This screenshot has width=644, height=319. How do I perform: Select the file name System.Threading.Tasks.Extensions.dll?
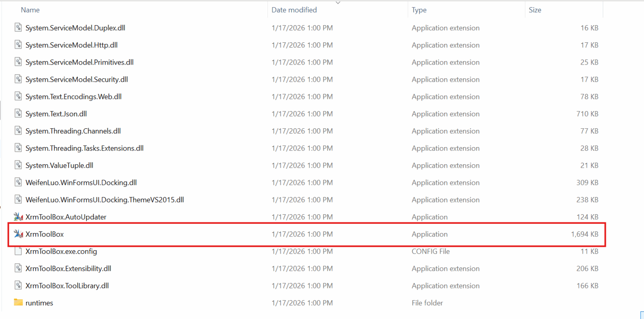84,148
